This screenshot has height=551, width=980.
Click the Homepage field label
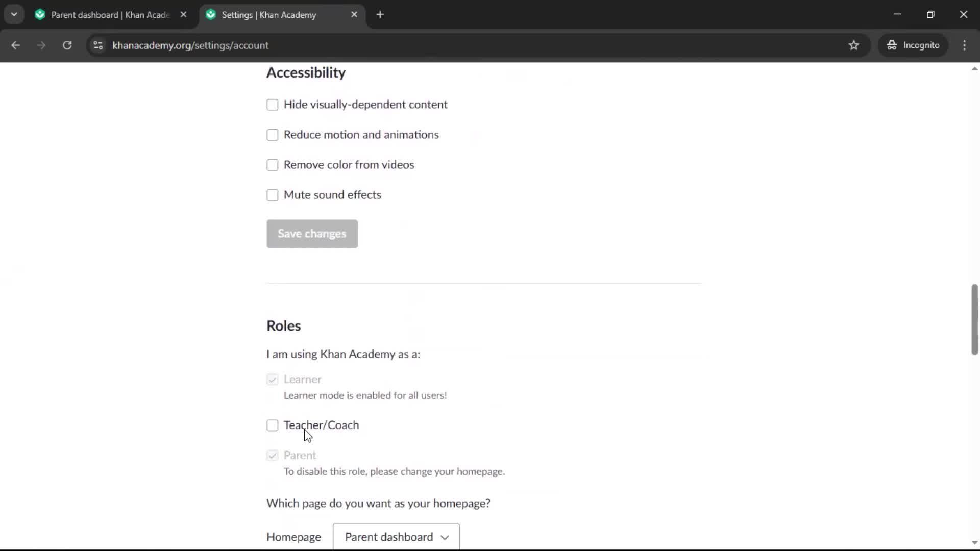tap(293, 537)
